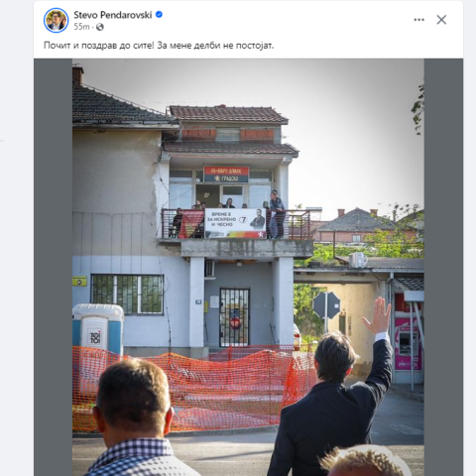Close the post dialog with X
This screenshot has height=476, width=476.
click(x=441, y=20)
